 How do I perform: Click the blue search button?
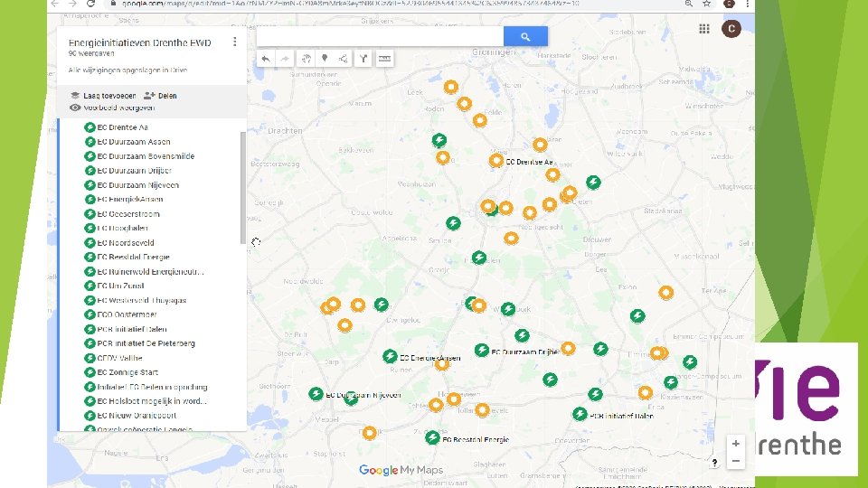[x=525, y=36]
